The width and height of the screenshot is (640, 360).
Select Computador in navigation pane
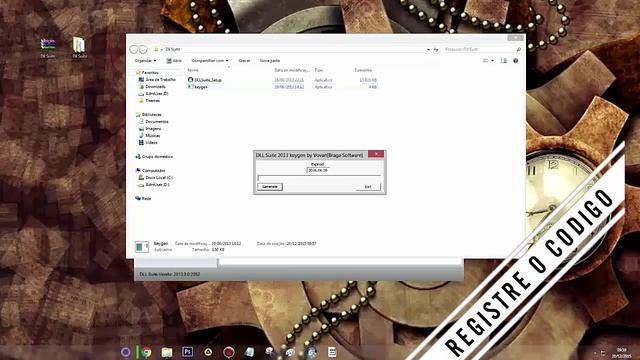[x=153, y=171]
